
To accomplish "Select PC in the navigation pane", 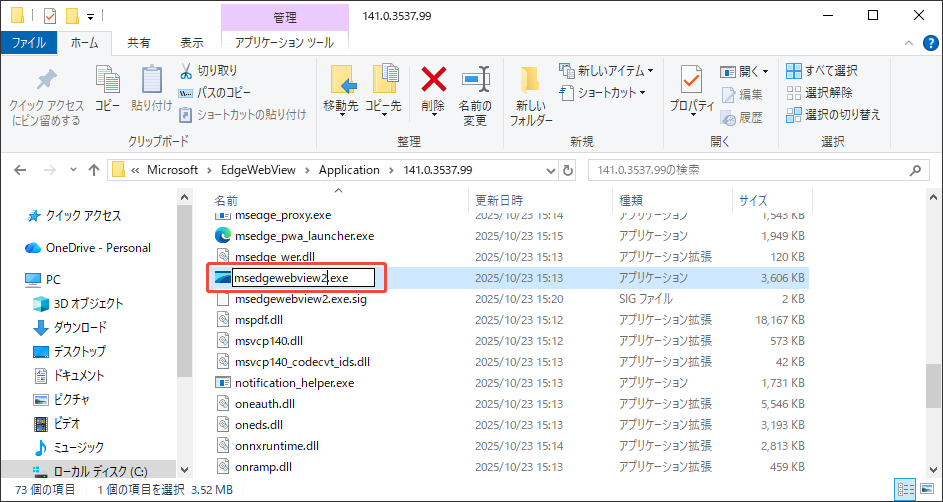I will pos(42,280).
